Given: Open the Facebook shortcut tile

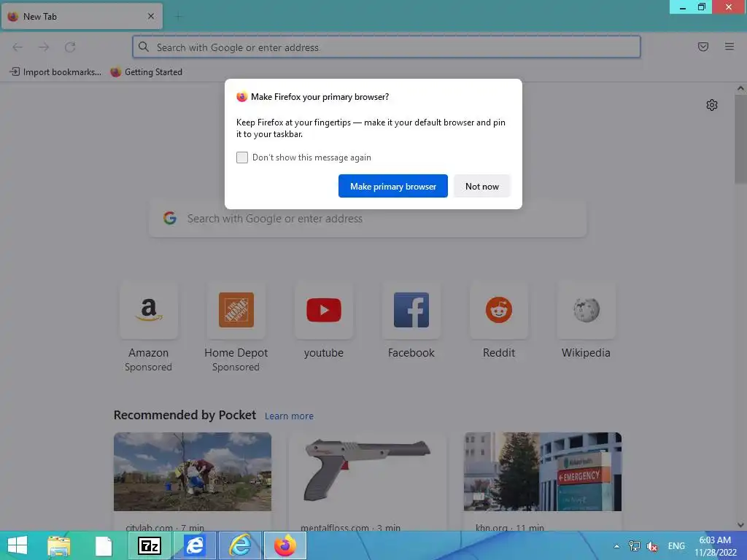Looking at the screenshot, I should coord(411,310).
